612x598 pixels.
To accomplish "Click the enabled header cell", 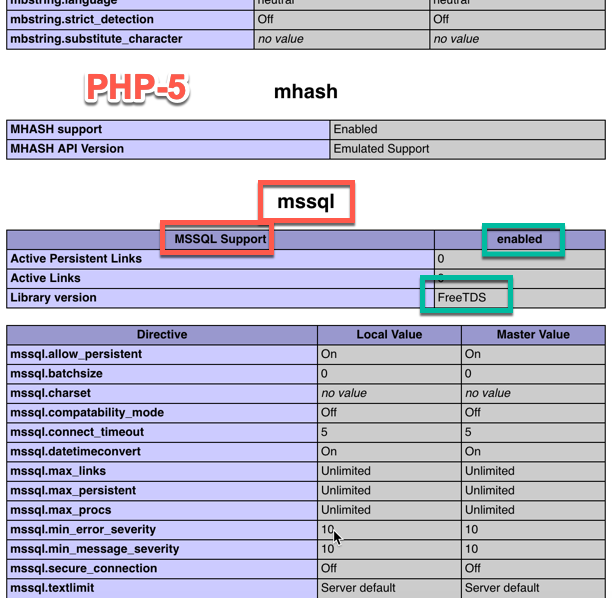I will tap(519, 239).
